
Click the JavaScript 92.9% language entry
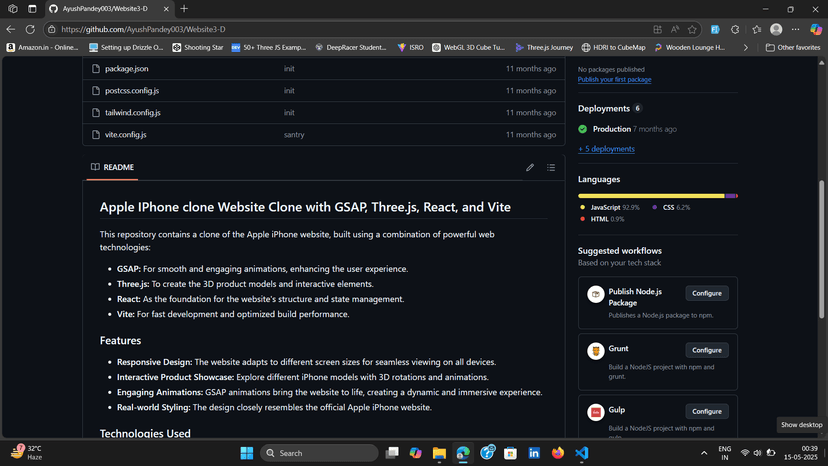point(610,208)
